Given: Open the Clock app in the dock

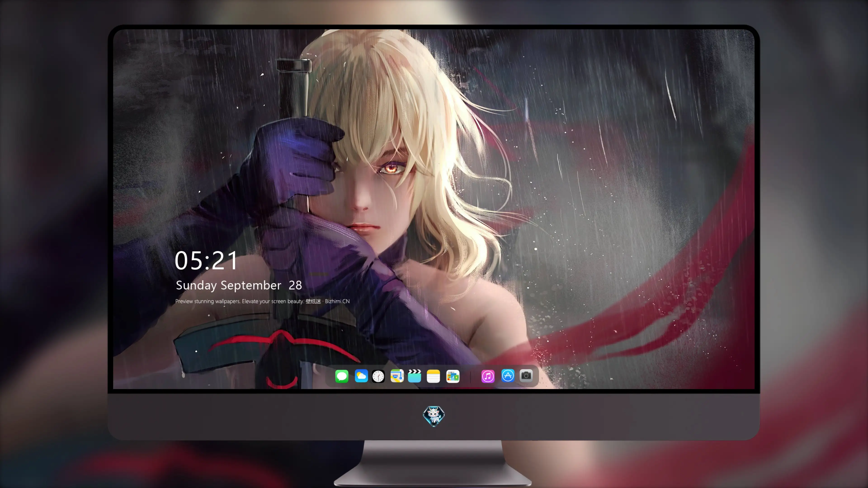Looking at the screenshot, I should [x=378, y=376].
